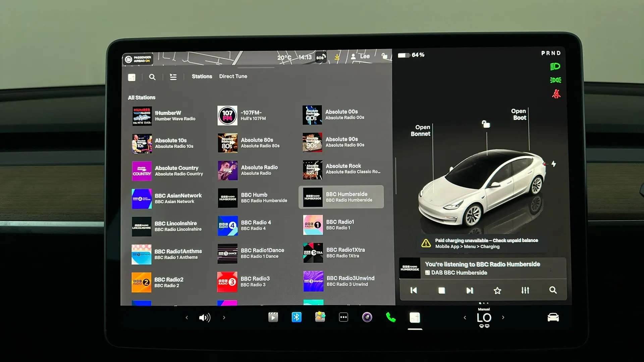Tap the headlights indicator icon
The height and width of the screenshot is (362, 644).
point(555,66)
